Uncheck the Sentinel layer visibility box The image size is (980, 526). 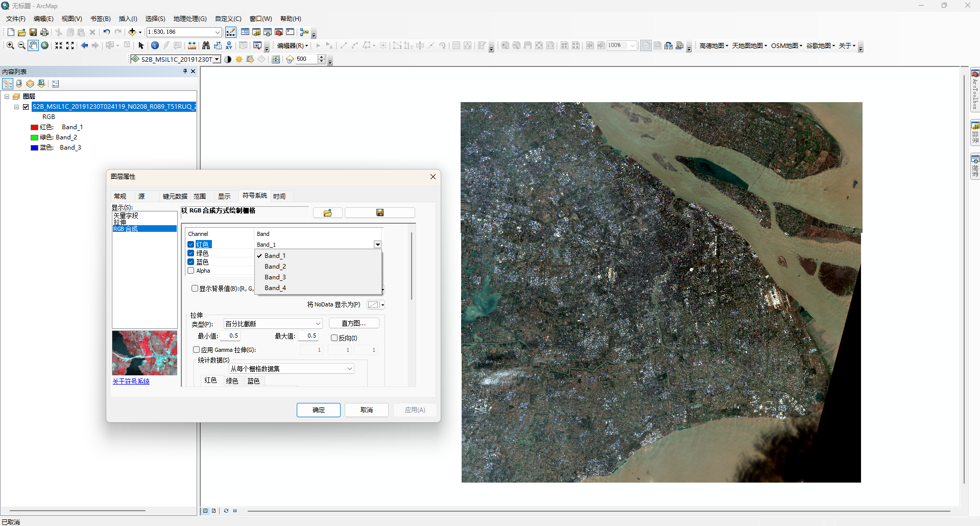[x=26, y=107]
